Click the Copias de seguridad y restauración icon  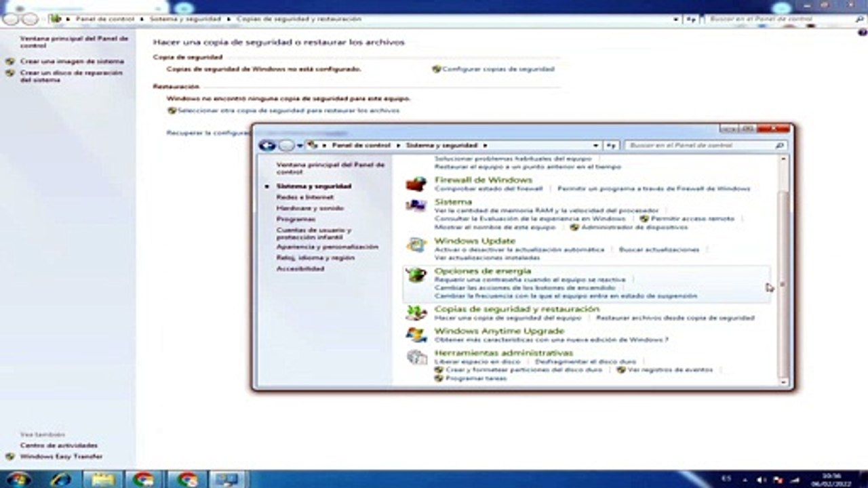coord(416,312)
